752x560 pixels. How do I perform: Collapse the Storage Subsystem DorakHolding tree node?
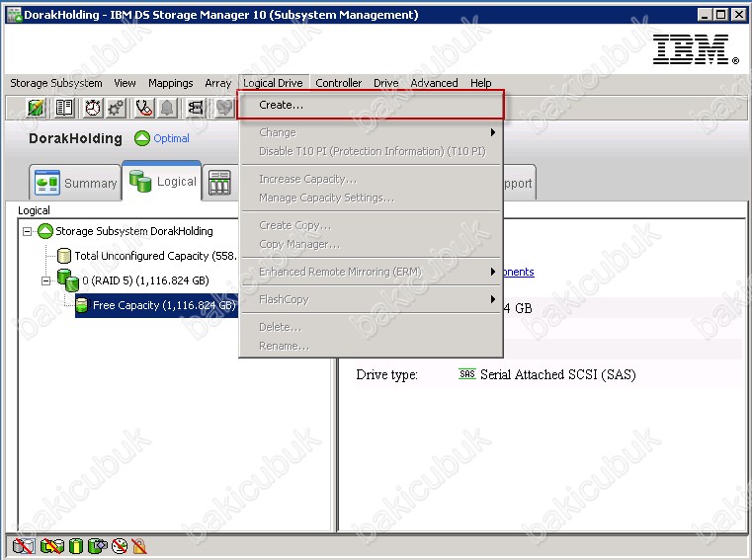pos(28,231)
